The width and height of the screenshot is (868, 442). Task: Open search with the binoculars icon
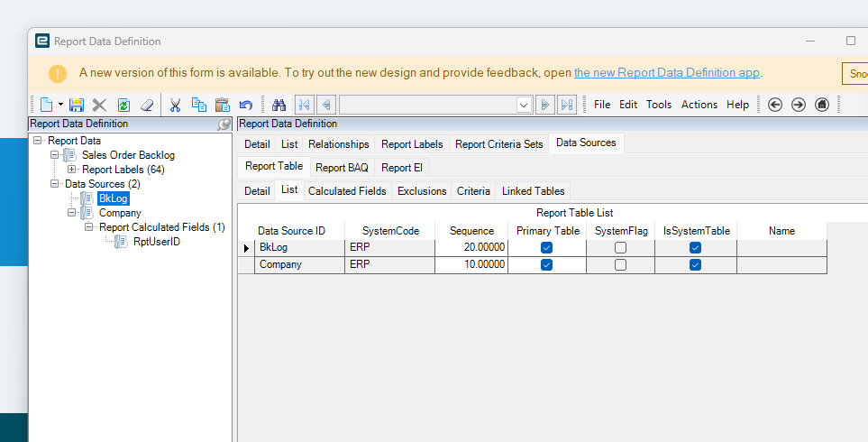tap(279, 105)
